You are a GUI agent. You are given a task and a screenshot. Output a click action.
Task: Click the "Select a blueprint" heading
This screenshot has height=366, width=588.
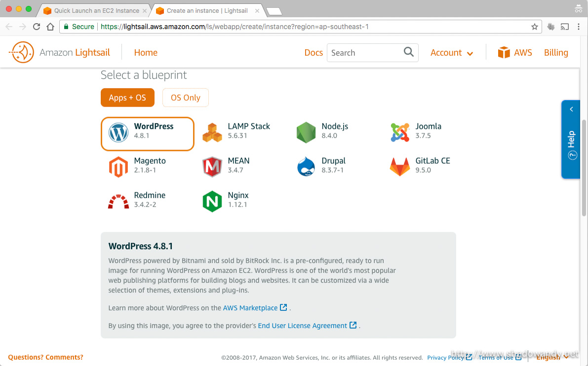coord(144,75)
